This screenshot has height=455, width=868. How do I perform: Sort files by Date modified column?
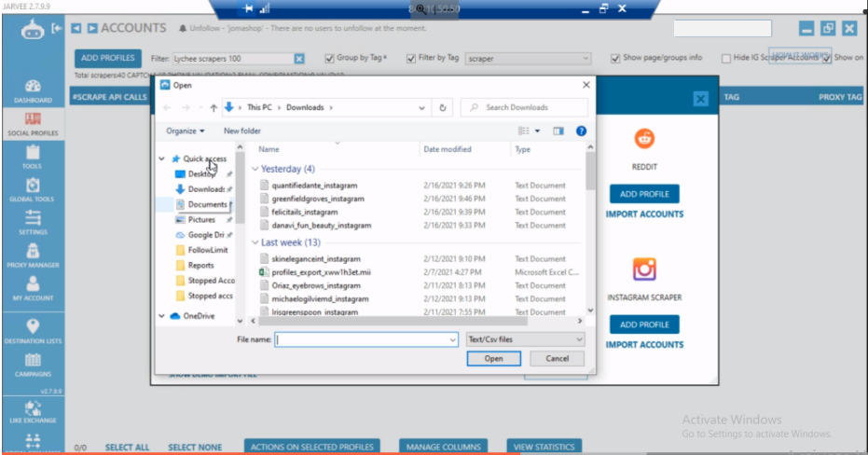click(x=448, y=149)
